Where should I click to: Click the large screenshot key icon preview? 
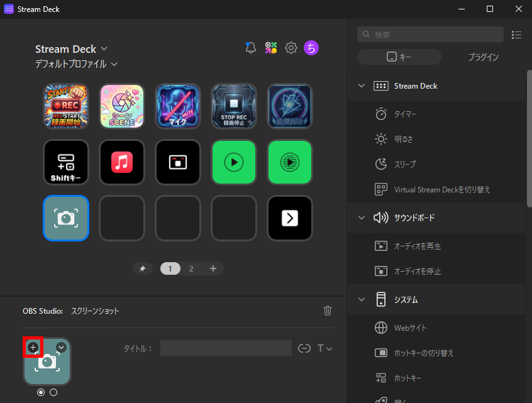[47, 362]
